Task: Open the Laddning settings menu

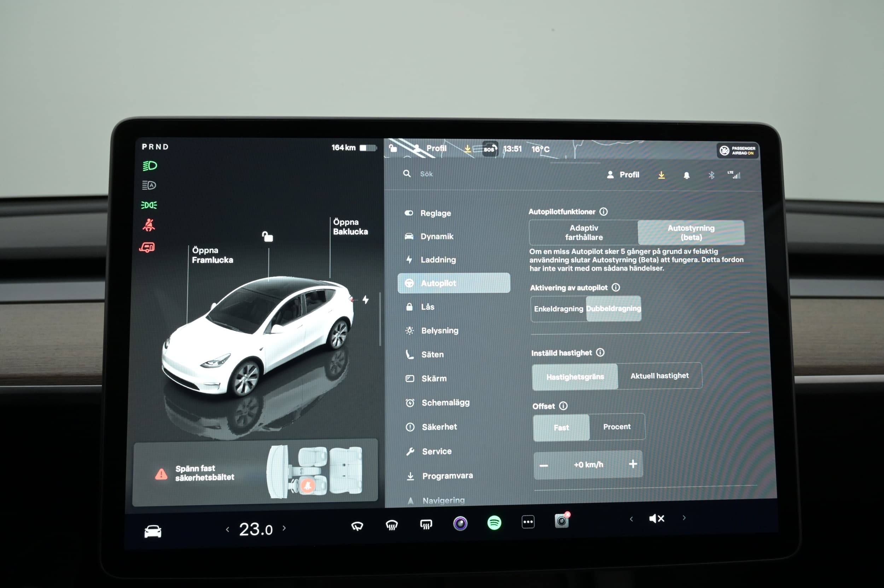Action: [x=438, y=260]
